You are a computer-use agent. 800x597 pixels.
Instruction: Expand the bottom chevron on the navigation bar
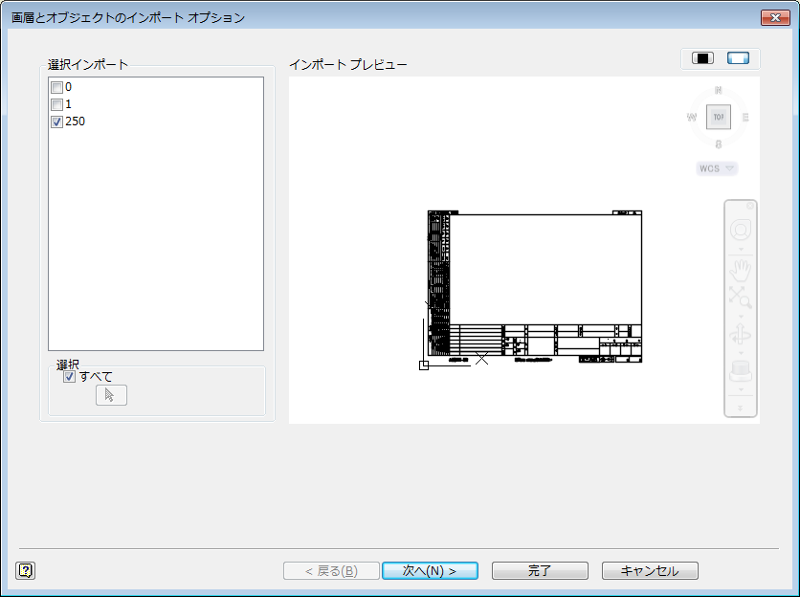(x=742, y=407)
